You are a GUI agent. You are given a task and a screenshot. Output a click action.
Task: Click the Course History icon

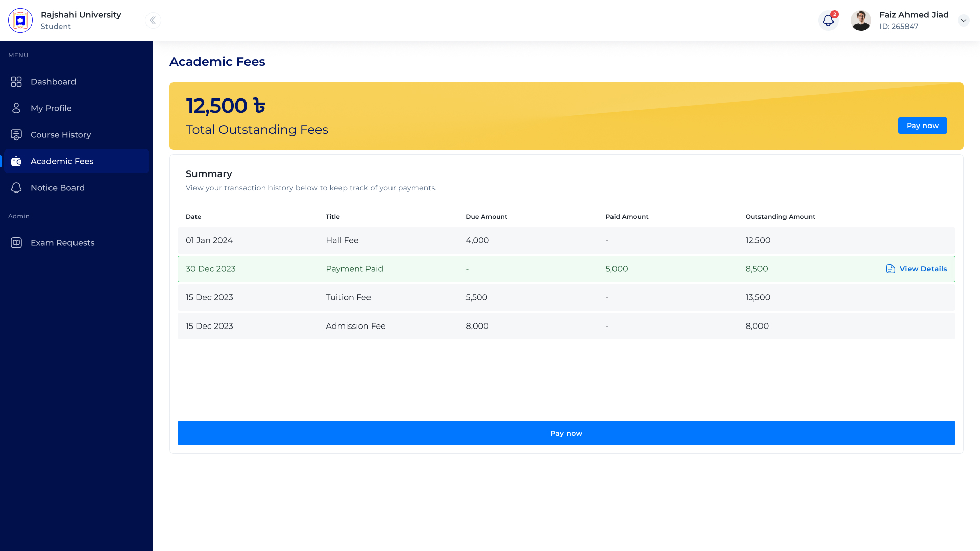tap(16, 135)
